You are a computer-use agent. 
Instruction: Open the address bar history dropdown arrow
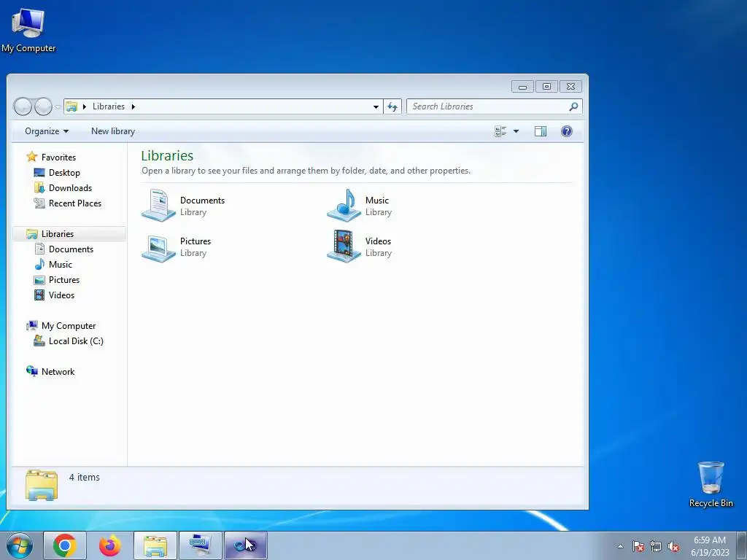click(x=376, y=106)
